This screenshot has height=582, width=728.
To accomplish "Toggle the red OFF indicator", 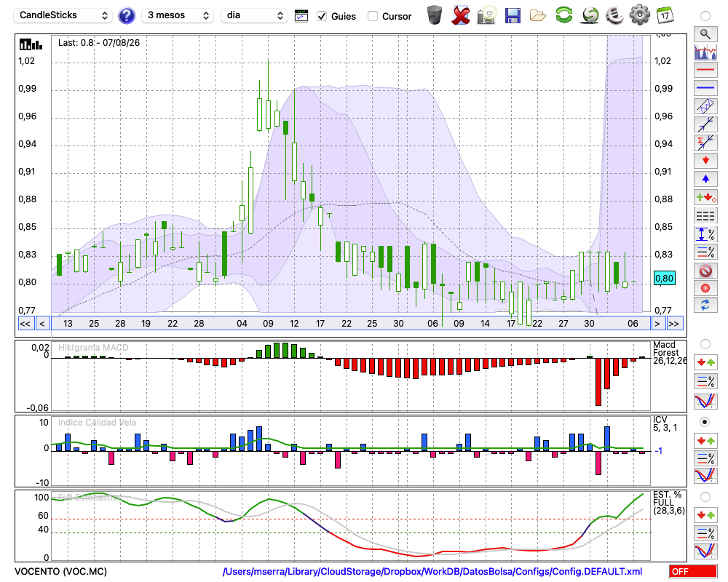I will (693, 571).
